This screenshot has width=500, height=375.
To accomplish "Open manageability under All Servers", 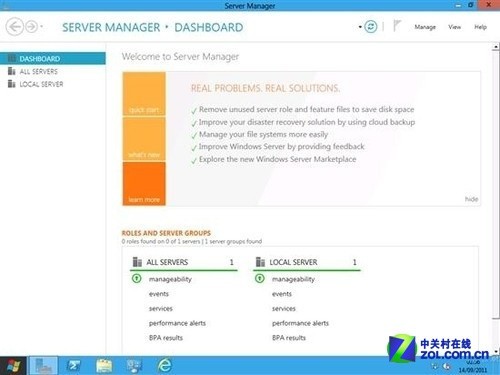I will pyautogui.click(x=170, y=279).
